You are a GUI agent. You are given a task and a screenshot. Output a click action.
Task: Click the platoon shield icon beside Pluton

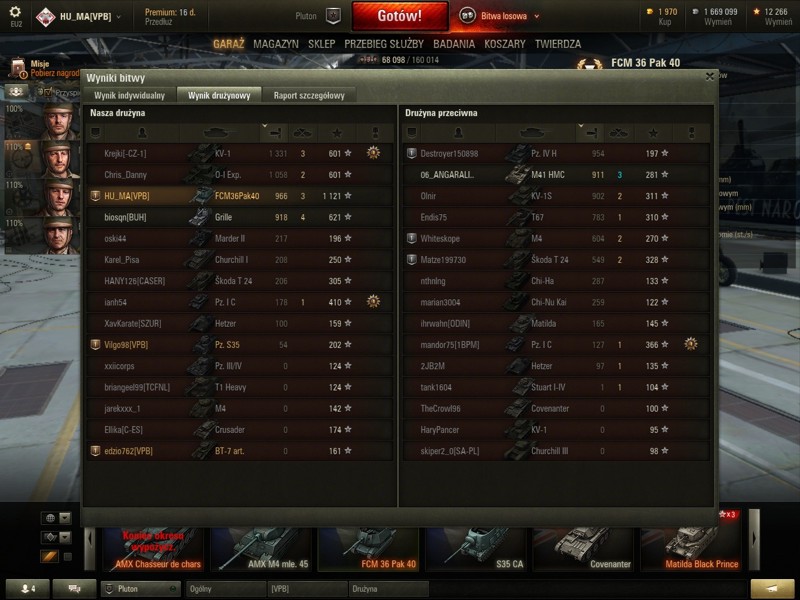click(x=333, y=16)
